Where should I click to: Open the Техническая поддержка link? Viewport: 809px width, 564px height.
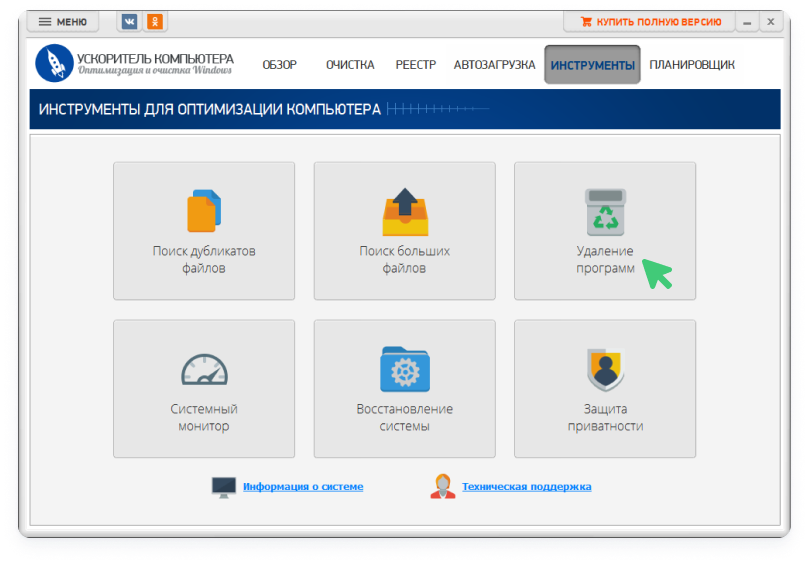click(526, 487)
